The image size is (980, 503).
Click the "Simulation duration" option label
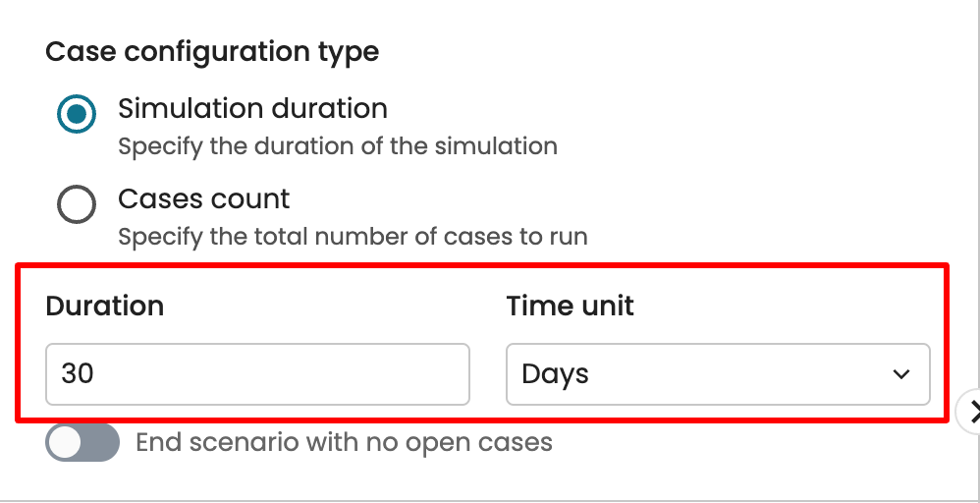click(252, 108)
